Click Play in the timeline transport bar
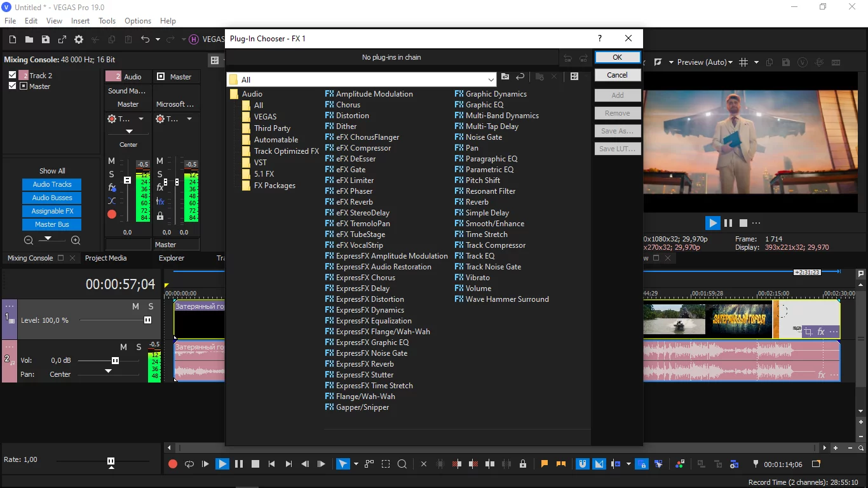Viewport: 868px width, 488px height. click(222, 464)
